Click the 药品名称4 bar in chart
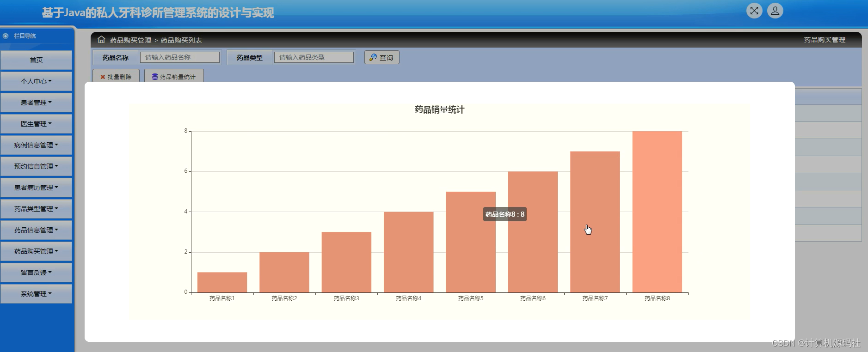The height and width of the screenshot is (352, 868). point(409,252)
